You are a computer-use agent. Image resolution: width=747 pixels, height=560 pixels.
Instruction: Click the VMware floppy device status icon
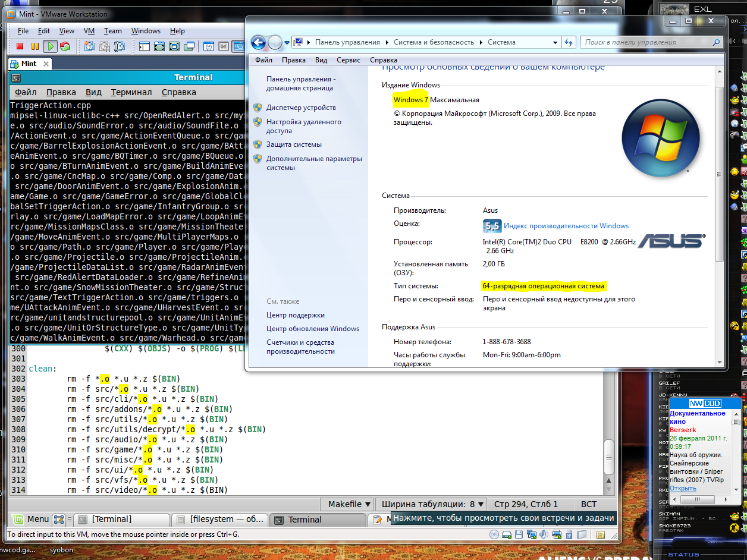[x=519, y=534]
